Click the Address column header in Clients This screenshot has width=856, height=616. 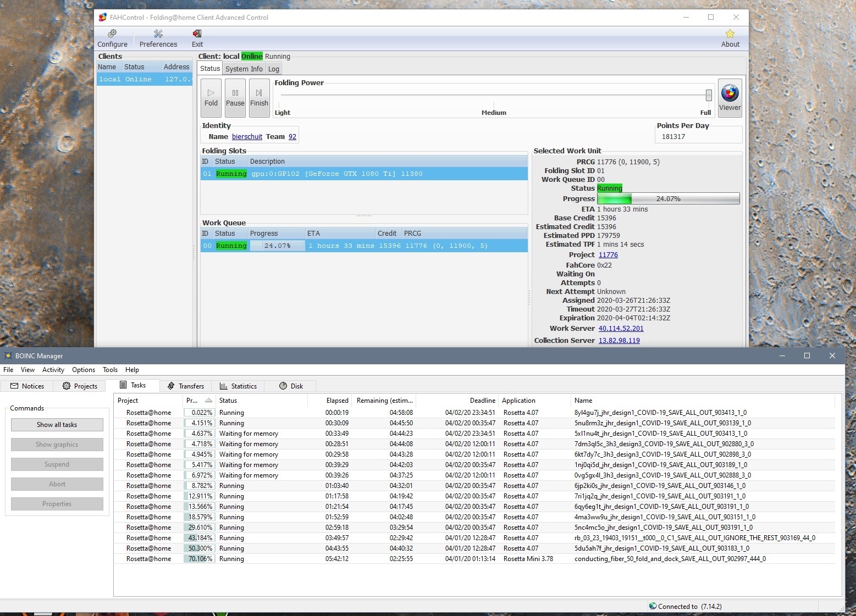[176, 67]
